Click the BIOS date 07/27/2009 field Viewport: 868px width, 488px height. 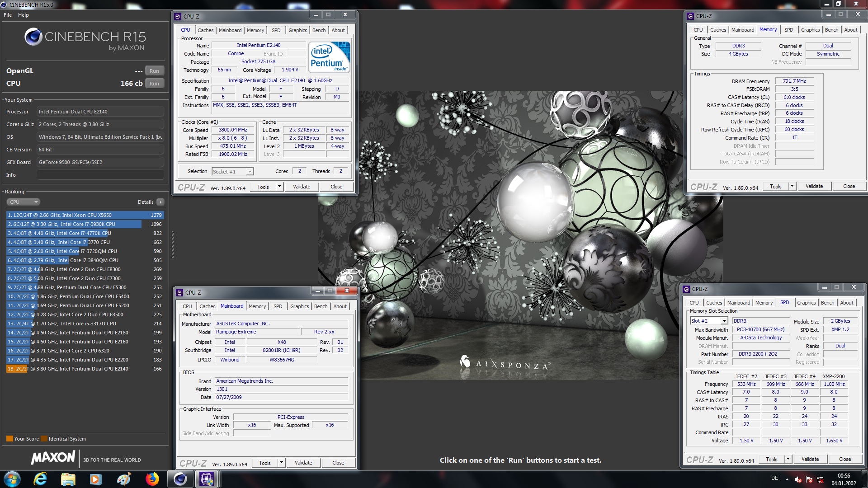tap(282, 397)
